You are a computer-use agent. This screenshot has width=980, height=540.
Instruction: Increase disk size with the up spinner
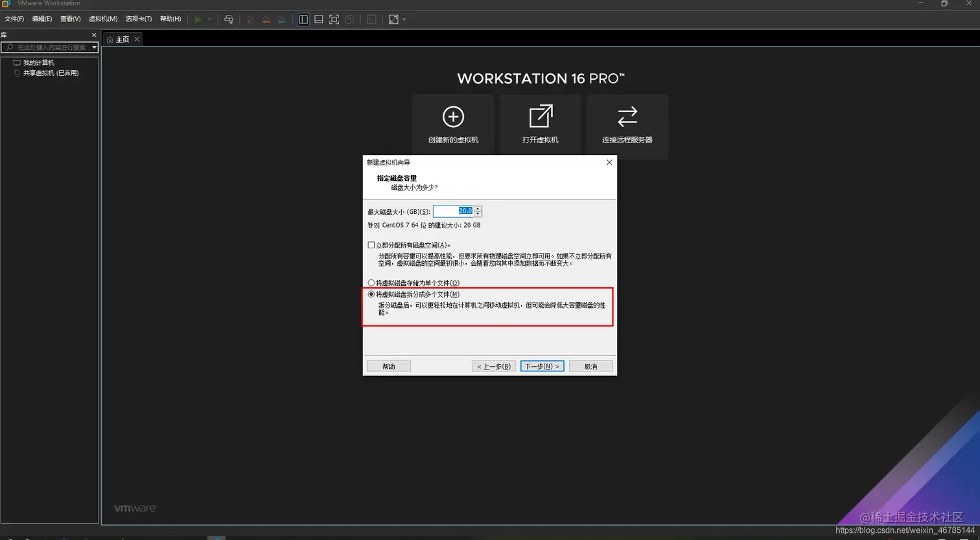(478, 209)
